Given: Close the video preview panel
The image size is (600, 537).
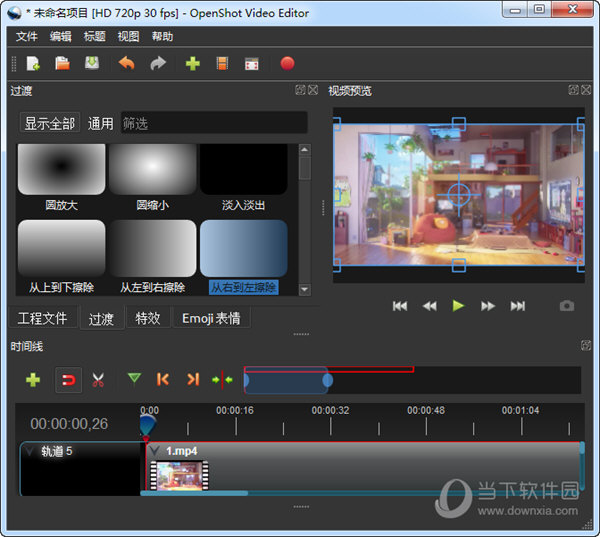Looking at the screenshot, I should click(586, 90).
